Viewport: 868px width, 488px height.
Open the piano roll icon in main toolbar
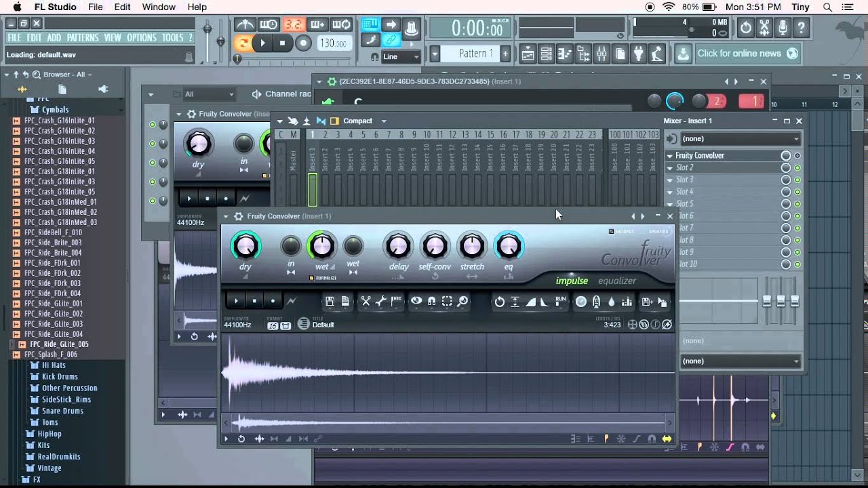coord(564,54)
